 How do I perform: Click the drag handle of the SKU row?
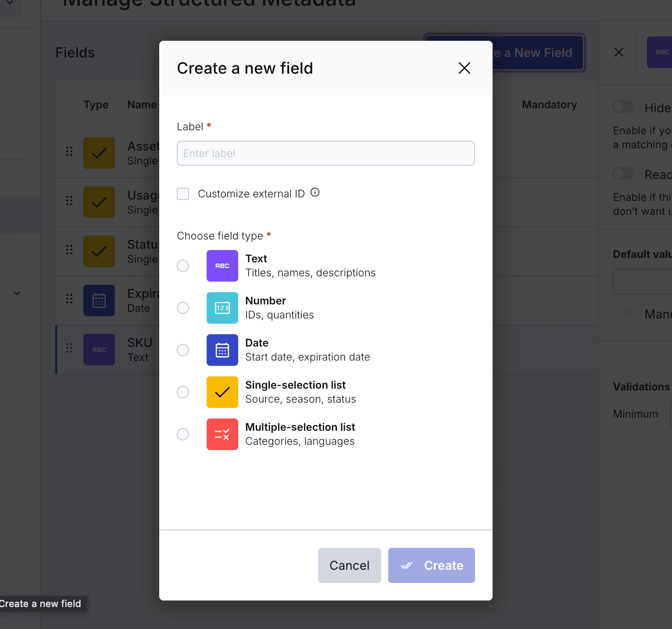[x=69, y=348]
